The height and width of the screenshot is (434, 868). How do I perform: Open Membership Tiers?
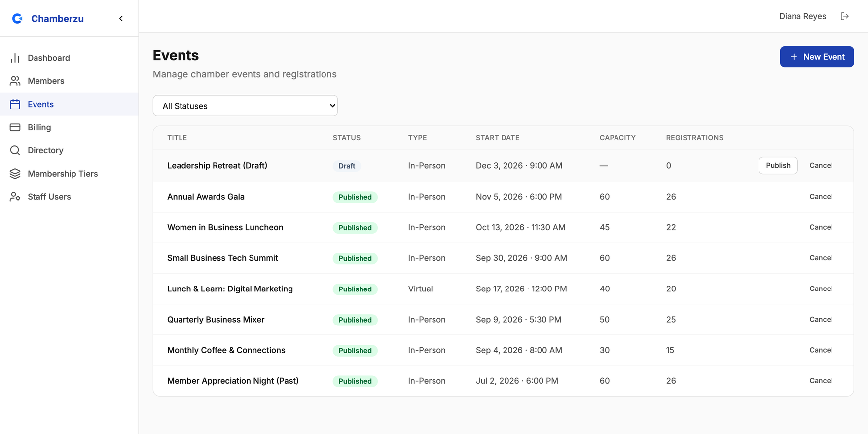pyautogui.click(x=69, y=174)
